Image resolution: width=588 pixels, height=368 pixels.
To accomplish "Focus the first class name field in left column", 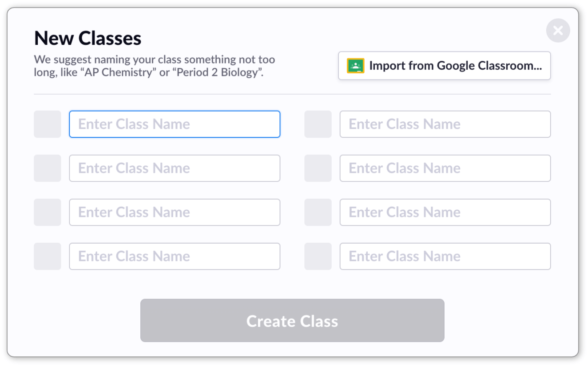I will tap(175, 124).
